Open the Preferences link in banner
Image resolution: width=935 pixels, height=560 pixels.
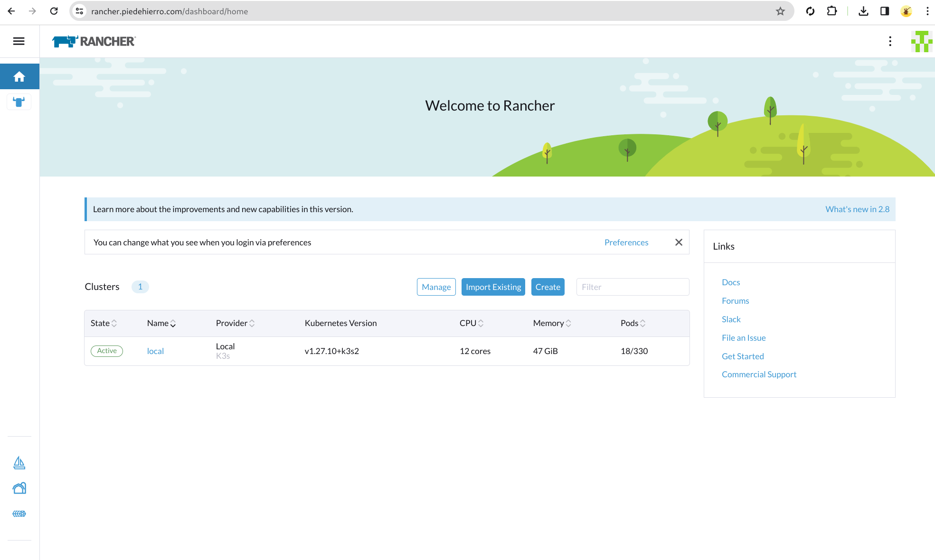(625, 242)
